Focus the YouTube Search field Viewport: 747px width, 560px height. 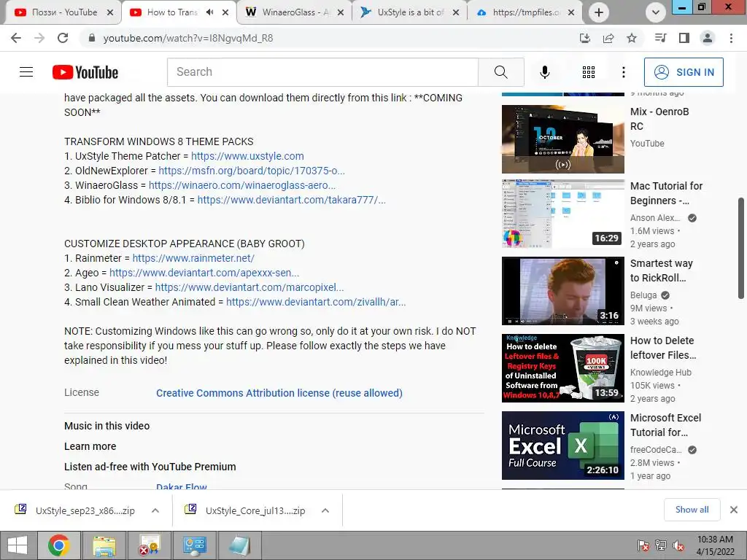(322, 72)
